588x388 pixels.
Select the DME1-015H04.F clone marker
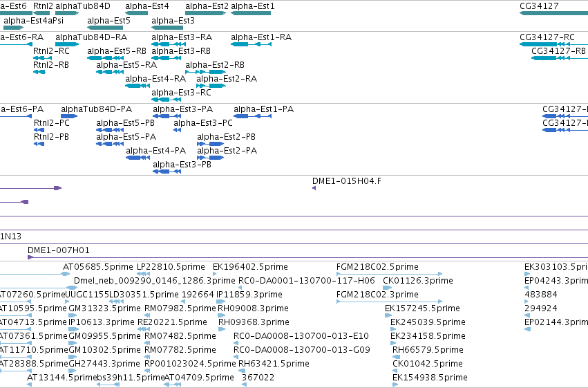314,188
